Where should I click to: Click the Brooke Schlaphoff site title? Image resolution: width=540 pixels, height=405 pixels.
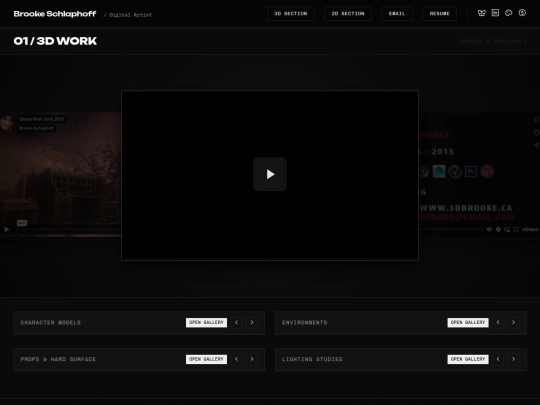click(55, 14)
